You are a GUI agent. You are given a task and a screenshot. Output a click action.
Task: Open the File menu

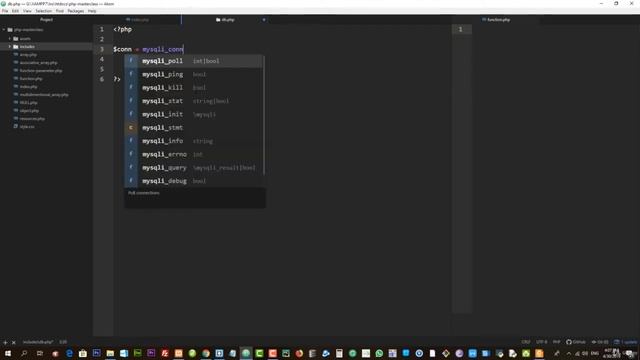(x=5, y=11)
